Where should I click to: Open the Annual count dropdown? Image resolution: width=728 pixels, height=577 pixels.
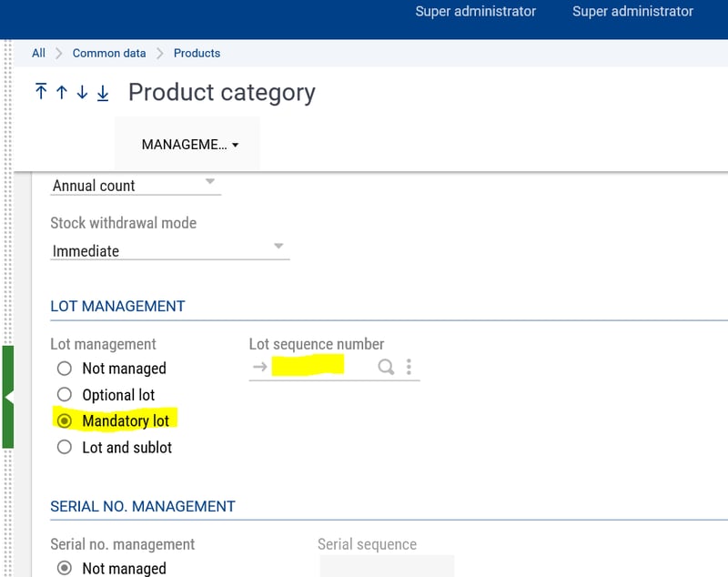135,185
